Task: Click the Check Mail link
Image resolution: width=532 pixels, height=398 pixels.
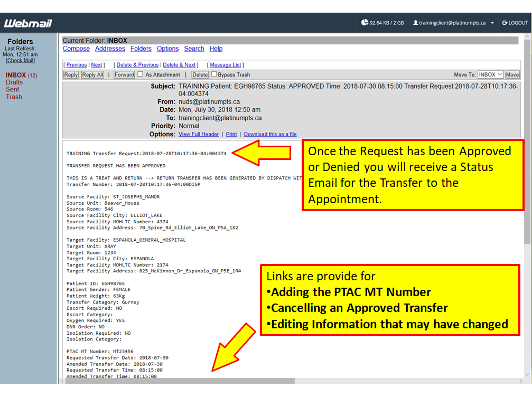Action: (x=20, y=61)
